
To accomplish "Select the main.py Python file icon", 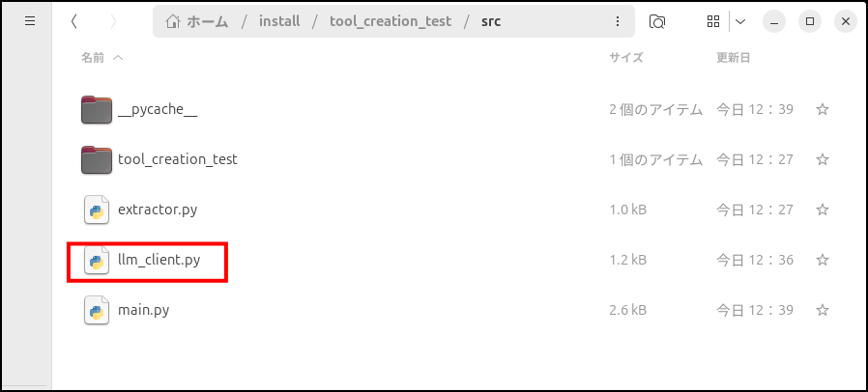I will pyautogui.click(x=97, y=310).
